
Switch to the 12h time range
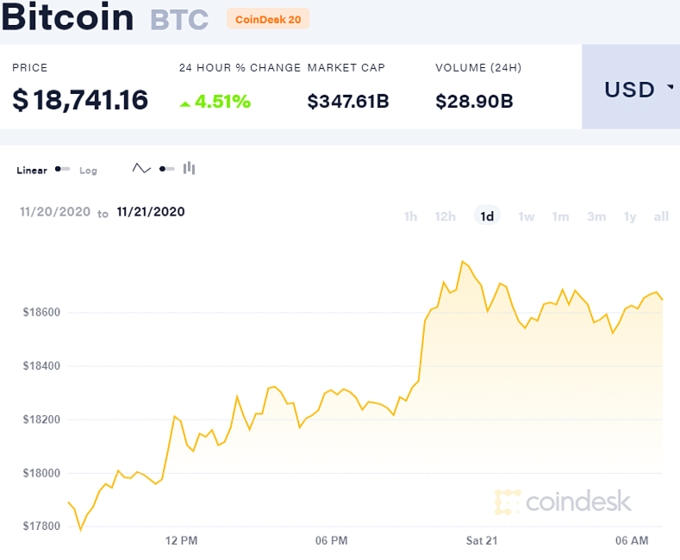click(x=445, y=216)
